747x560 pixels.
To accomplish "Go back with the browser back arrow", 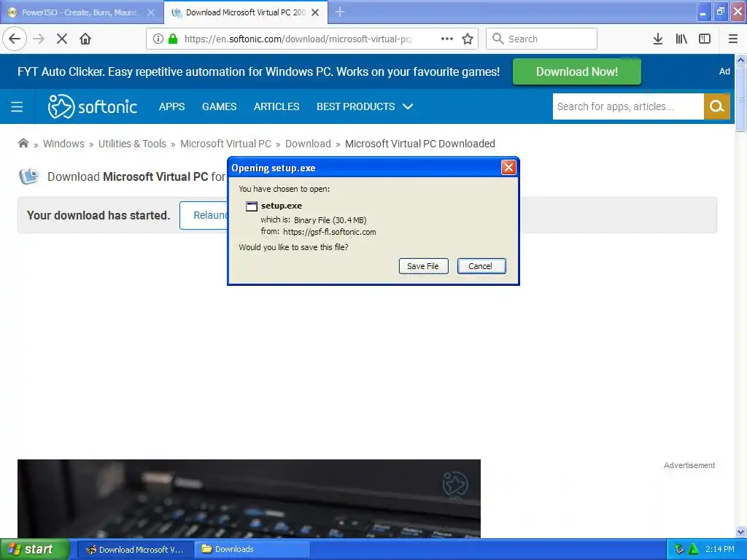I will (15, 39).
